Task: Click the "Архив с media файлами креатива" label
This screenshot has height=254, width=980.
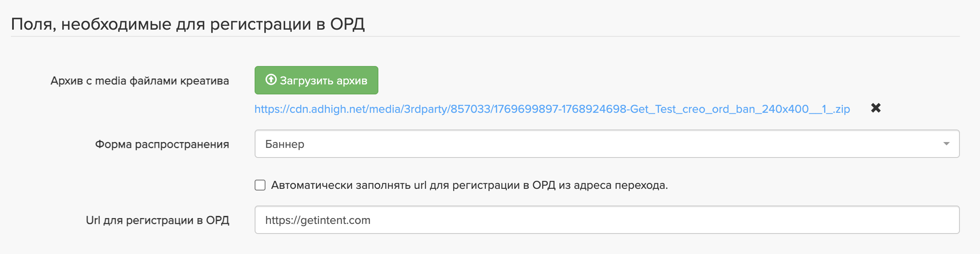Action: (140, 81)
